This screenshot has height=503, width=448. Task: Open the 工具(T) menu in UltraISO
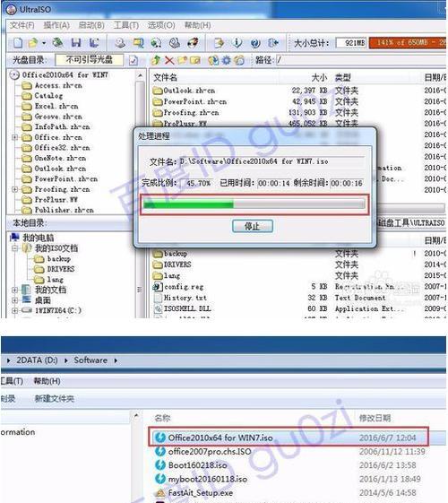126,25
